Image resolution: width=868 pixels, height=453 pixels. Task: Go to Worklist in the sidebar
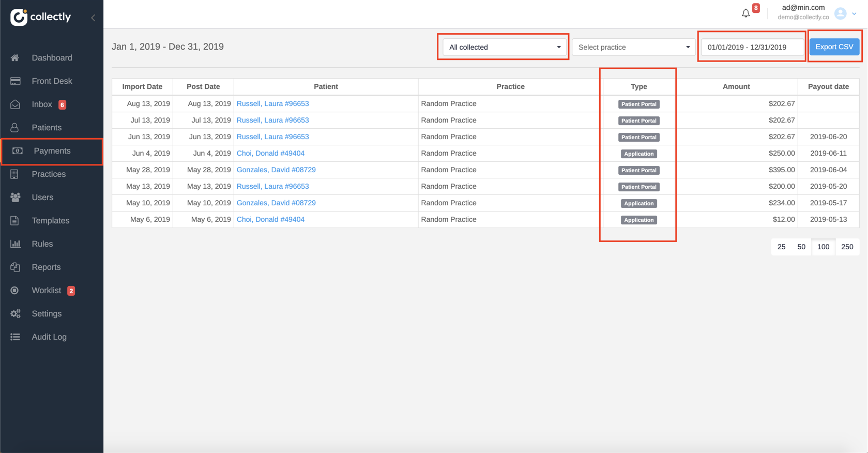(x=47, y=291)
